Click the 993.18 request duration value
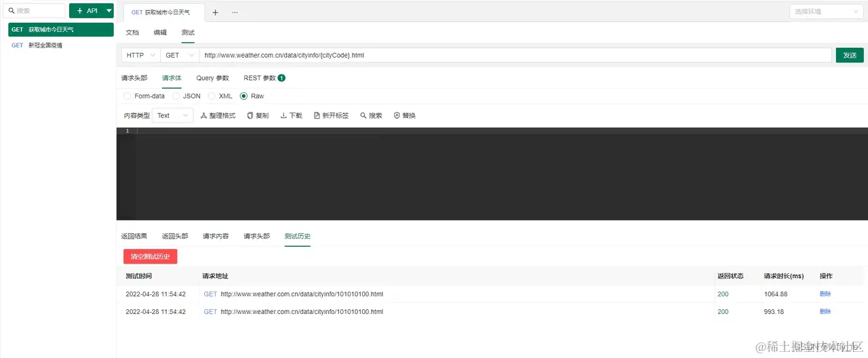 click(774, 311)
